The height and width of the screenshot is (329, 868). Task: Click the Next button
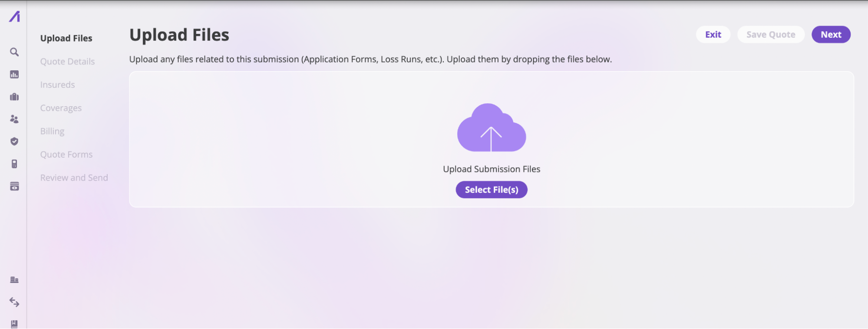[831, 35]
